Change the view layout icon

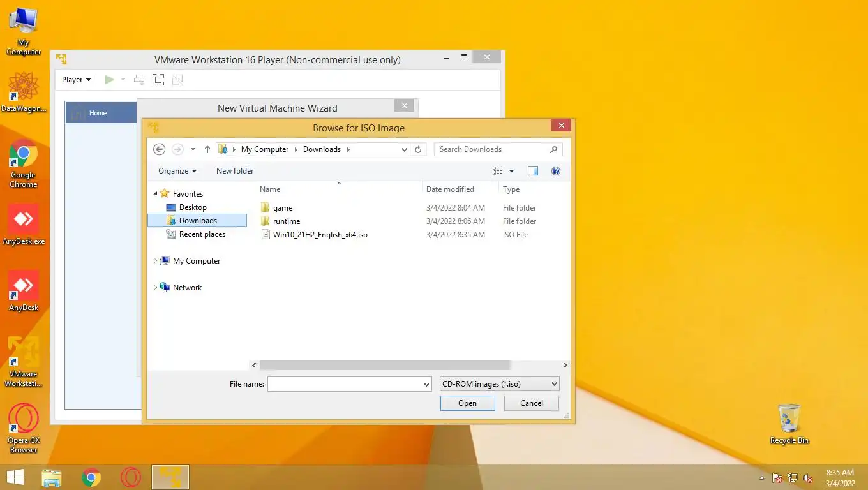click(x=498, y=171)
